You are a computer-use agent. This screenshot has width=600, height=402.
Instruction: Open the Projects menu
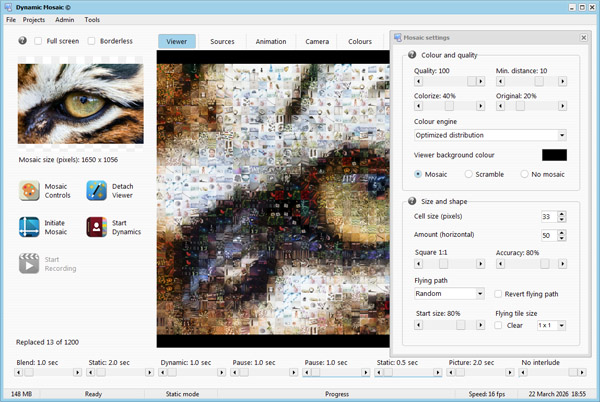coord(34,19)
